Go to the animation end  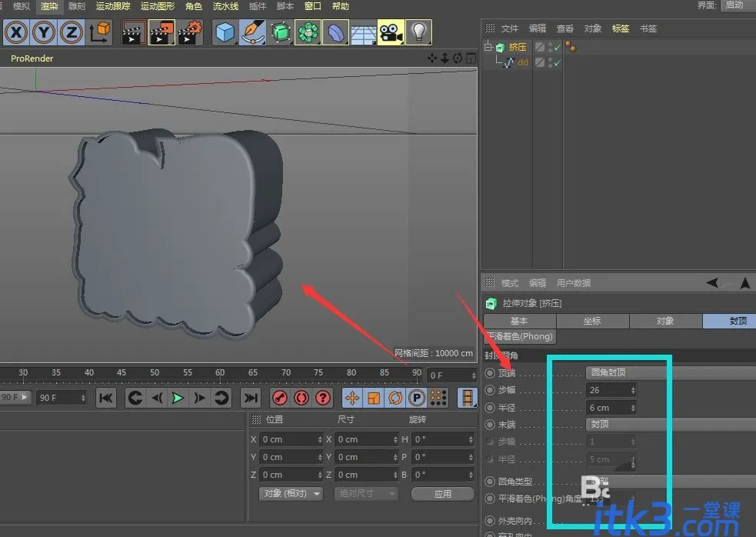251,398
